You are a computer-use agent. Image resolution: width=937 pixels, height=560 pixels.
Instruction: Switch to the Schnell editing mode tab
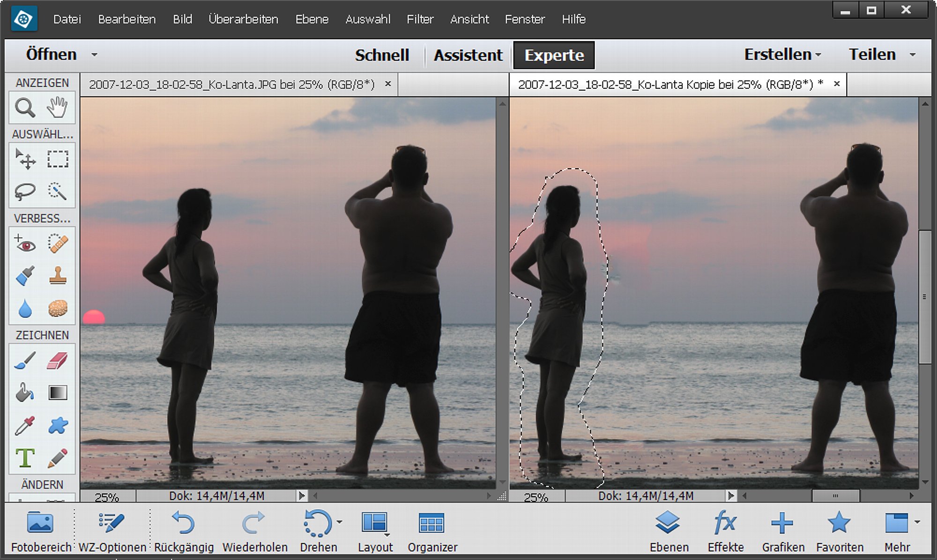(382, 55)
